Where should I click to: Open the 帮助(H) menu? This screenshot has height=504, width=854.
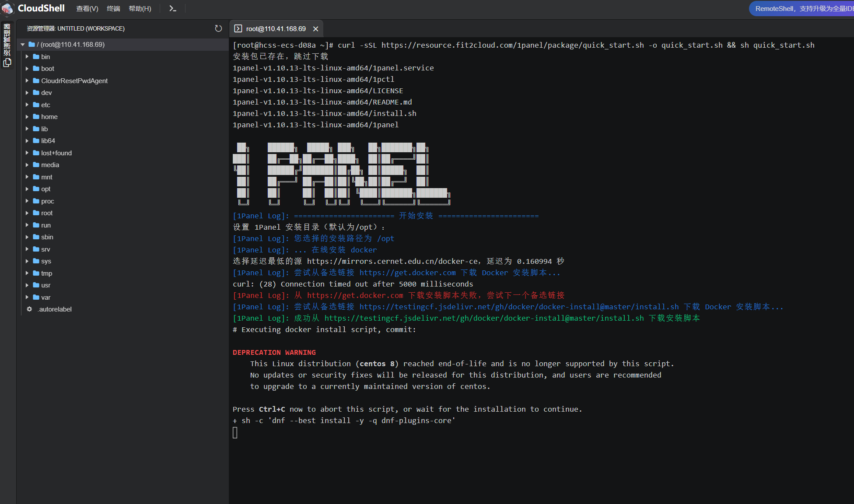pyautogui.click(x=140, y=9)
